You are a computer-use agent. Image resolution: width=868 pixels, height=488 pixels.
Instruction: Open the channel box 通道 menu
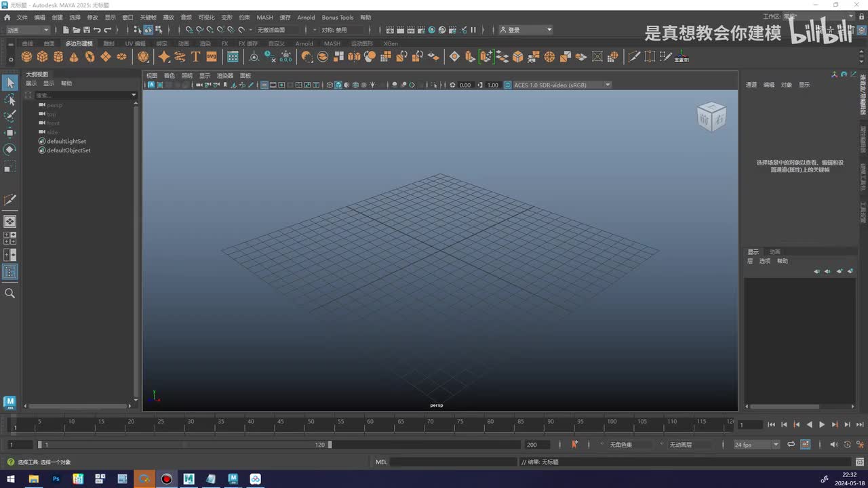pyautogui.click(x=751, y=85)
